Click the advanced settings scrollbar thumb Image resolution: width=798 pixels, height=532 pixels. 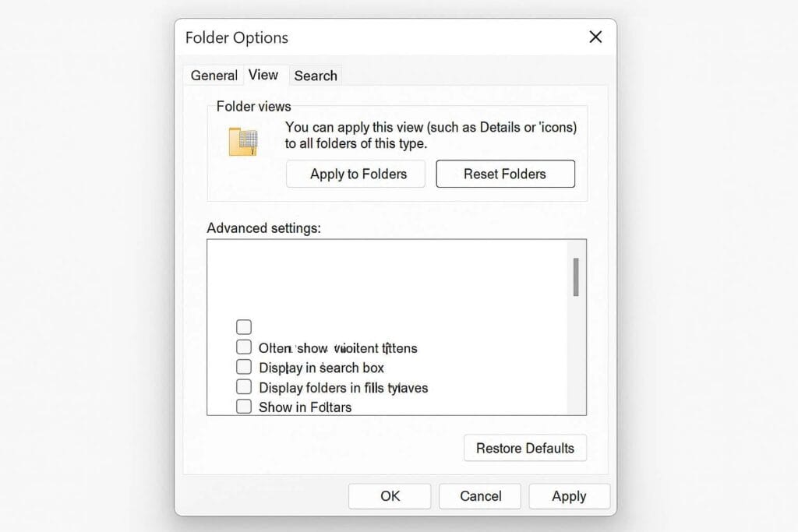point(576,277)
